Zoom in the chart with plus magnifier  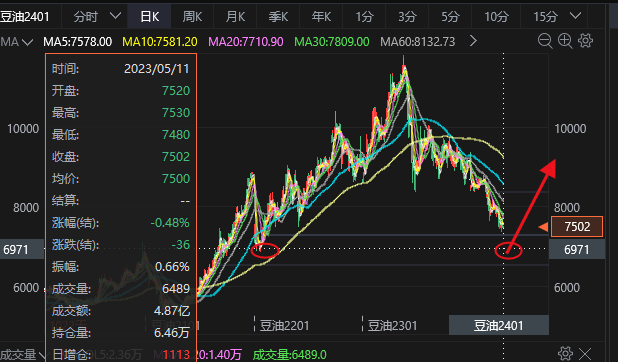click(565, 41)
